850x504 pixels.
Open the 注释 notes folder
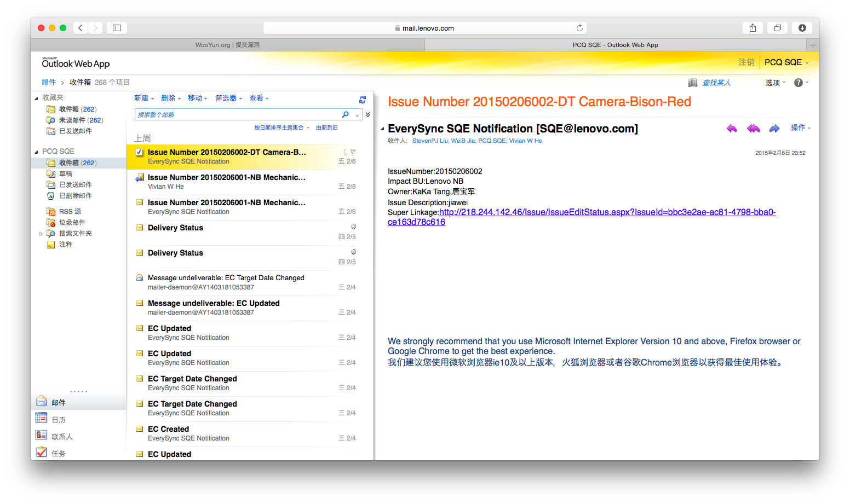tap(65, 244)
